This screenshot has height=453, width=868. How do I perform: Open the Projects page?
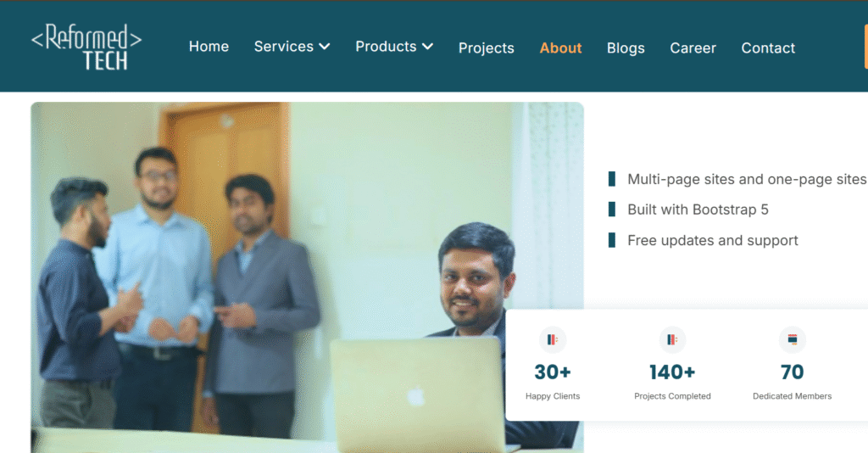tap(486, 48)
